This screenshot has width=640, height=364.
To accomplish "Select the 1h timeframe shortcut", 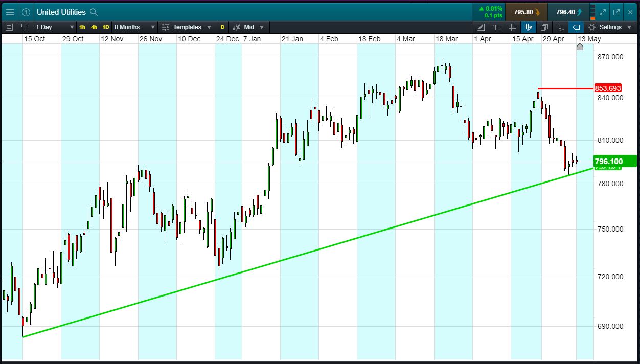I will (82, 27).
